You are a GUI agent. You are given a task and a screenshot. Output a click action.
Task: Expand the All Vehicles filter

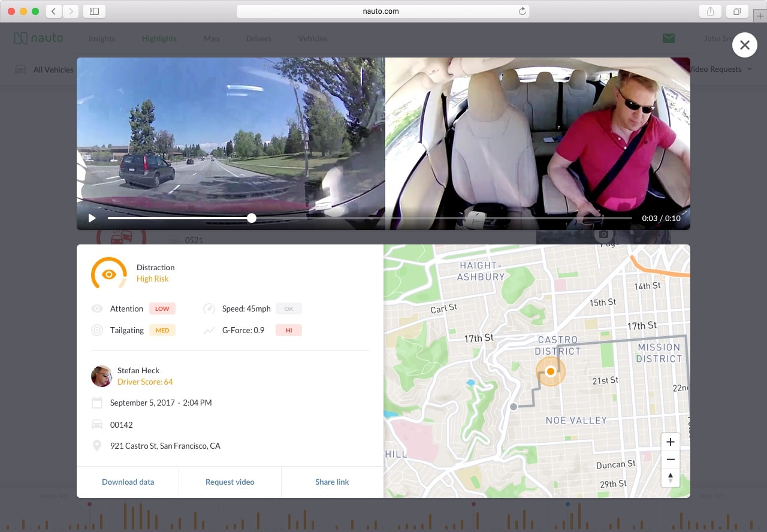click(45, 69)
